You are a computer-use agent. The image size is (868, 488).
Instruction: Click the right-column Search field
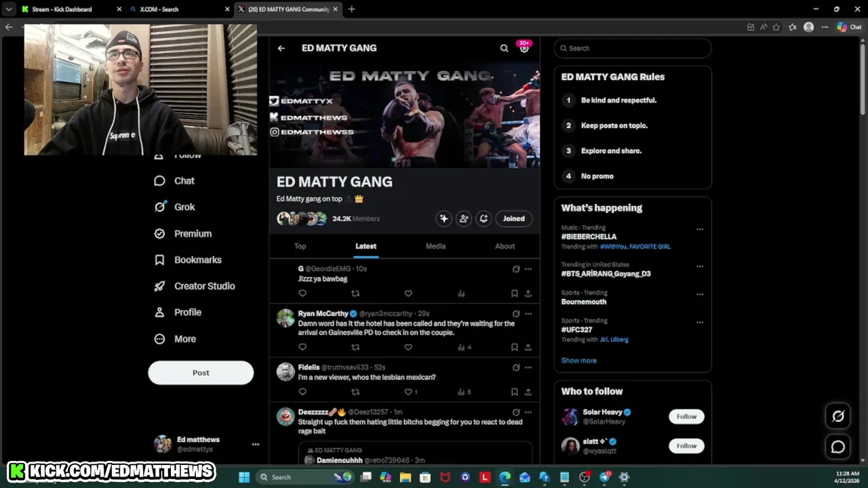[x=633, y=48]
